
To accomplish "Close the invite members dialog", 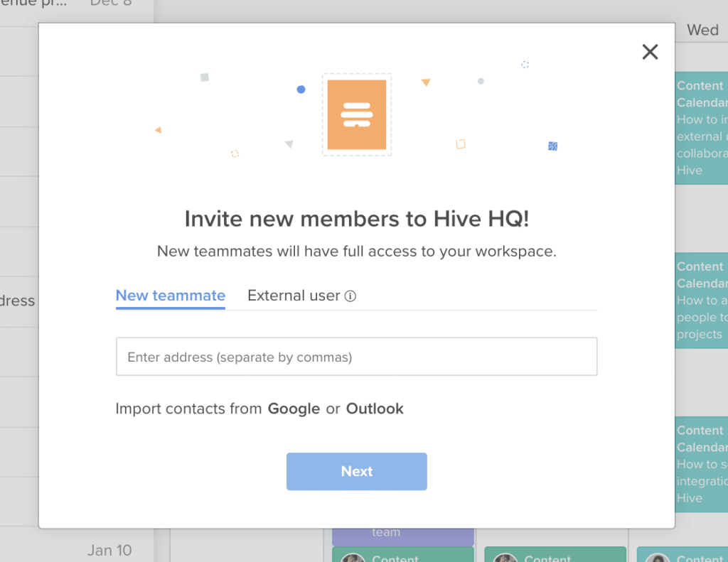I will click(x=650, y=52).
